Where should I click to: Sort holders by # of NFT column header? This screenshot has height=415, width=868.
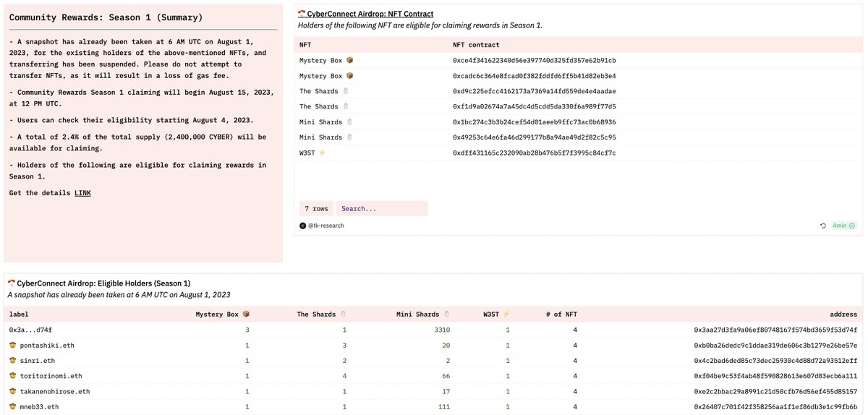[561, 315]
